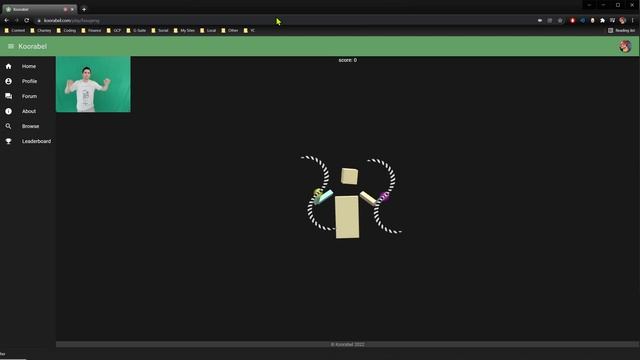Click the light blue left arm block

coord(324,197)
